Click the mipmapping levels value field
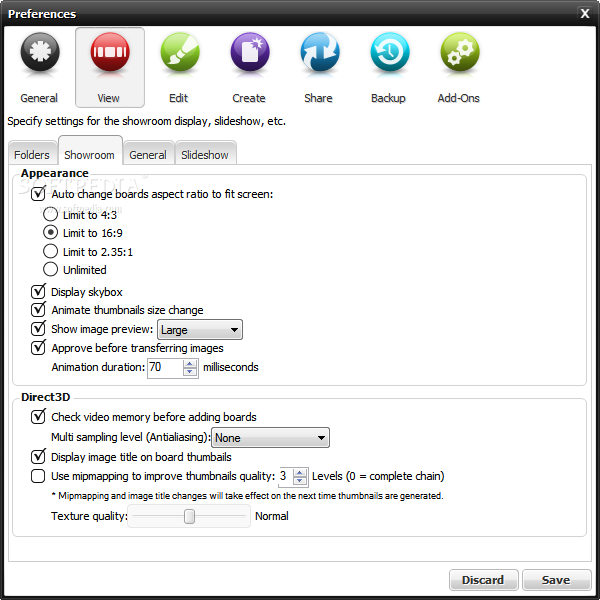This screenshot has width=600, height=600. [286, 477]
